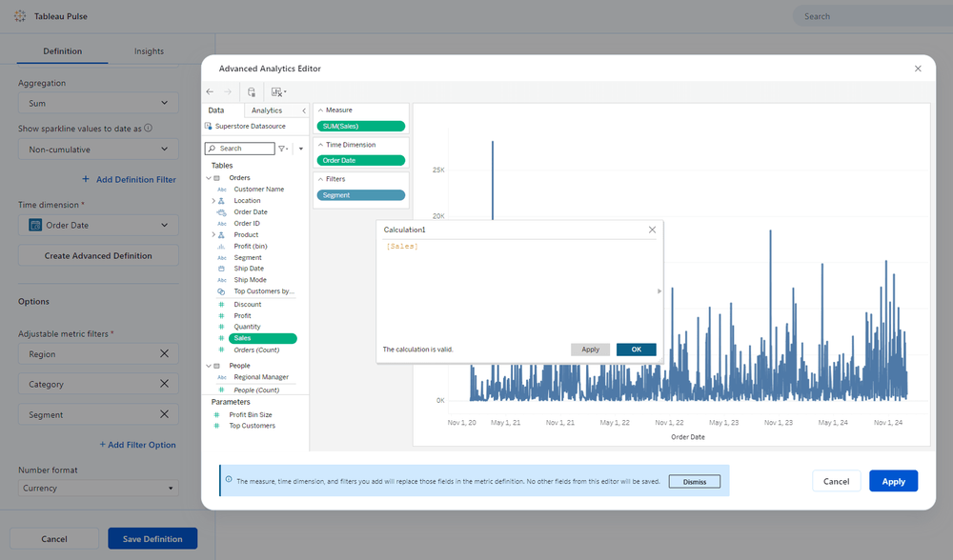This screenshot has width=953, height=560.
Task: Click the number icon beside Discount
Action: click(221, 305)
